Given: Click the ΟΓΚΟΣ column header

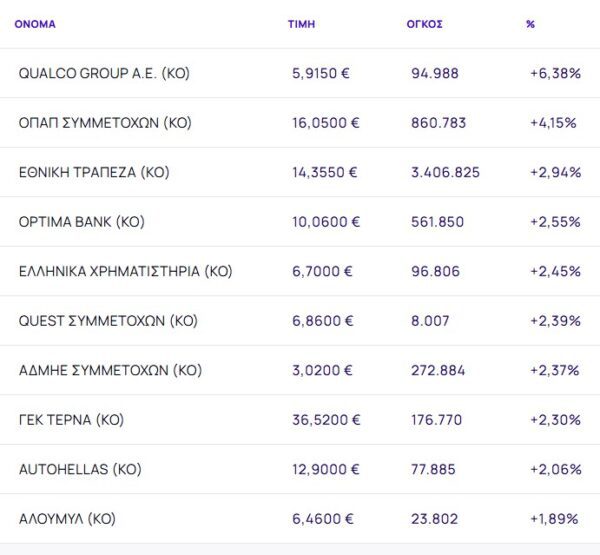Looking at the screenshot, I should [426, 23].
